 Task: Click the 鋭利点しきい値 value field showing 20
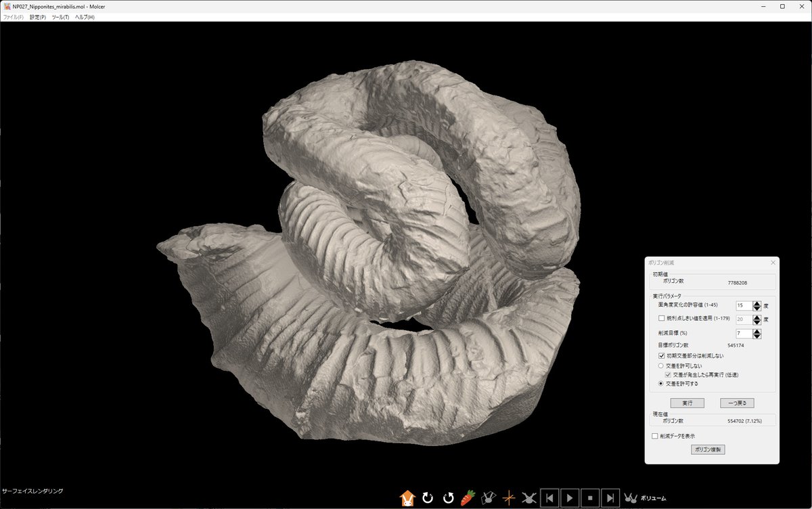tap(744, 319)
